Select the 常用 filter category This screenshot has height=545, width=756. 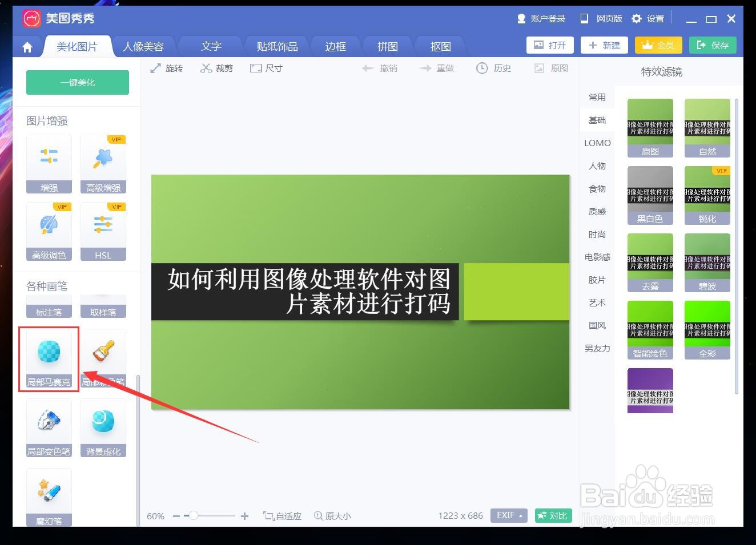pyautogui.click(x=597, y=98)
